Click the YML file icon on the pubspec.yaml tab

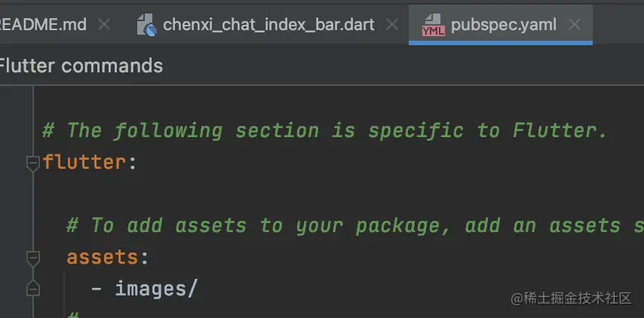coord(433,26)
